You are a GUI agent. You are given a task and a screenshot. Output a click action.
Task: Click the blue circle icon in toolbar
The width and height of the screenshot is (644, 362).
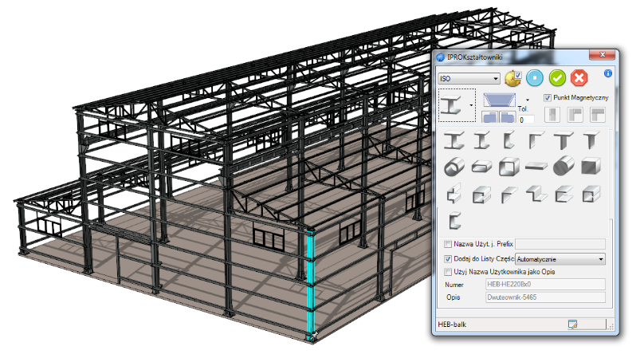[x=535, y=79]
